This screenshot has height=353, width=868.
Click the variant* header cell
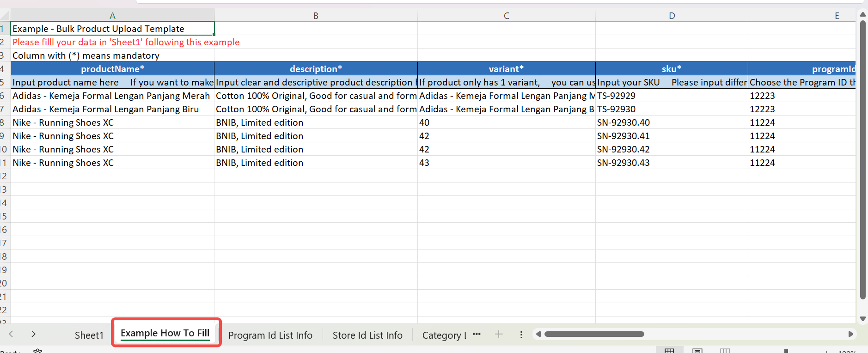[507, 69]
